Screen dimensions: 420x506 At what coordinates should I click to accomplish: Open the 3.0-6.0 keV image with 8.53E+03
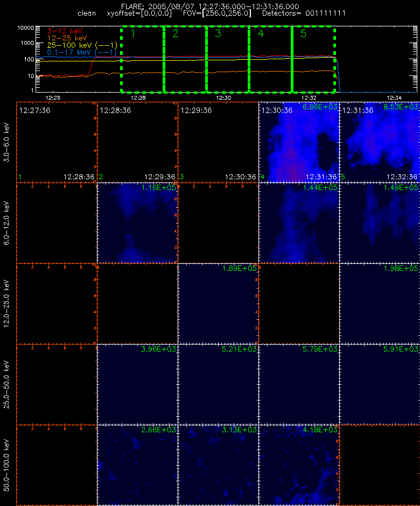coord(380,142)
